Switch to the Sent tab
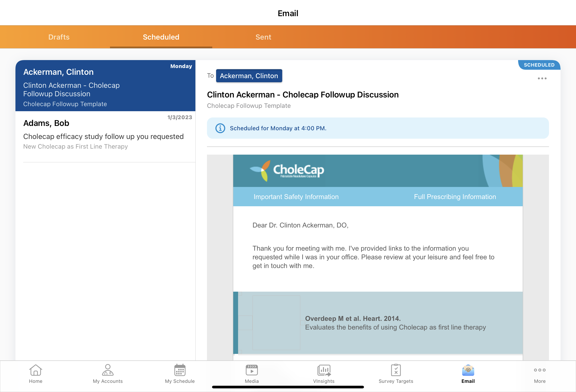Viewport: 576px width, 392px height. (263, 37)
